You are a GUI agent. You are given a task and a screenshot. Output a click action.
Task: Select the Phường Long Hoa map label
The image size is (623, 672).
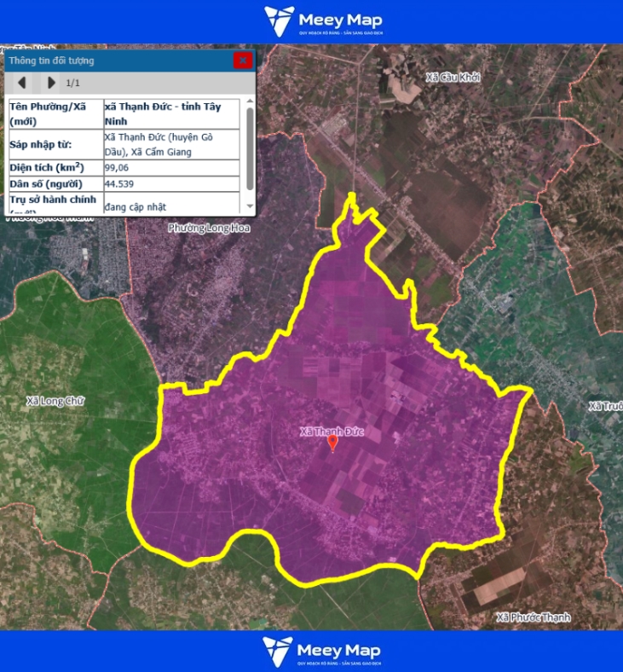[x=209, y=228]
